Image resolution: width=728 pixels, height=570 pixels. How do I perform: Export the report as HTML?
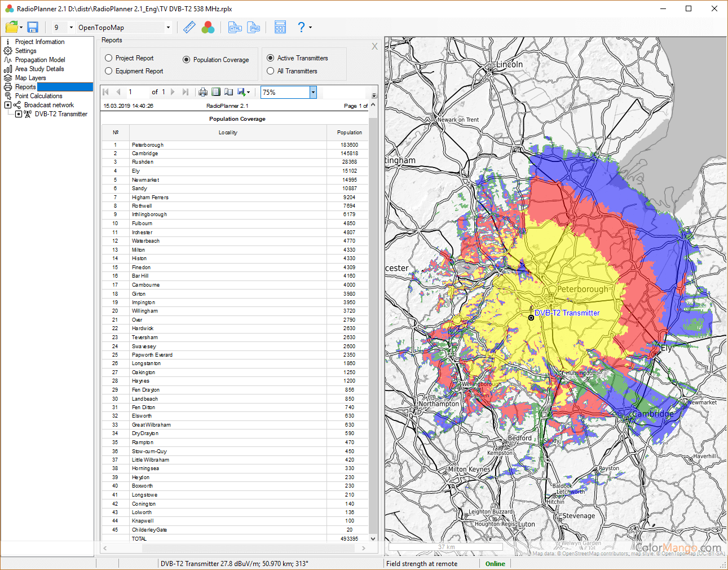[235, 27]
